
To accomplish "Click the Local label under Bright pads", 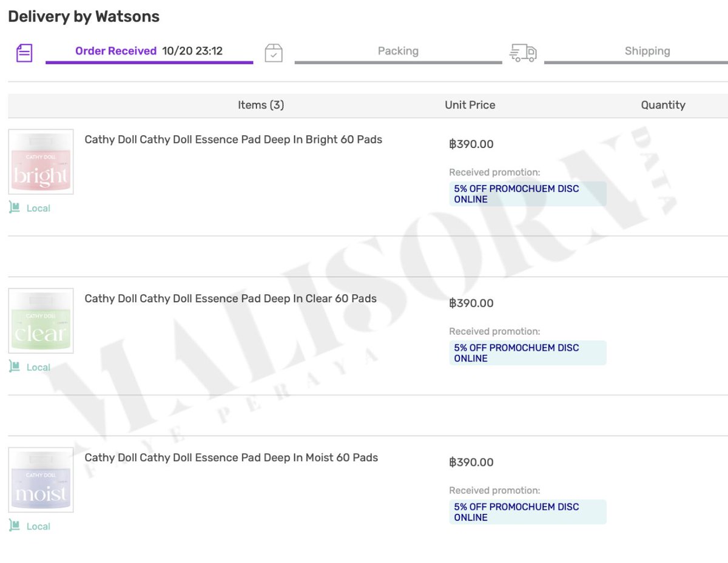I will coord(38,208).
